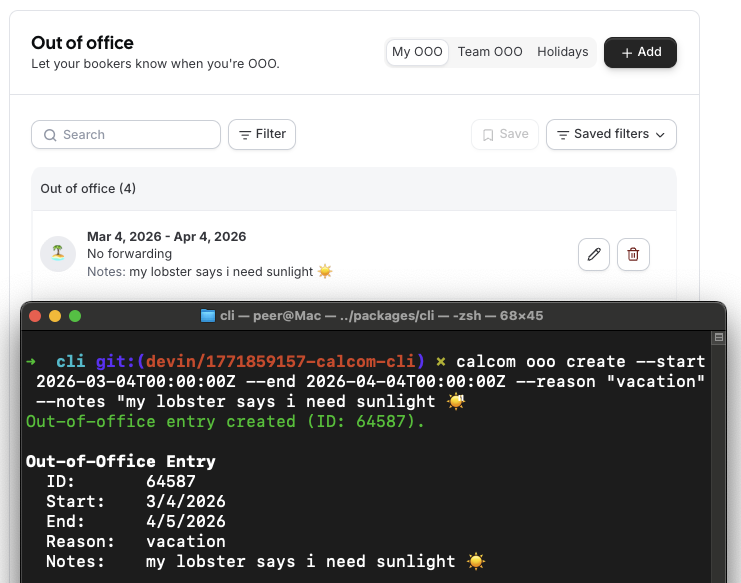
Task: Click the notes text 'my lobster says i need sunlight'
Action: (x=221, y=272)
